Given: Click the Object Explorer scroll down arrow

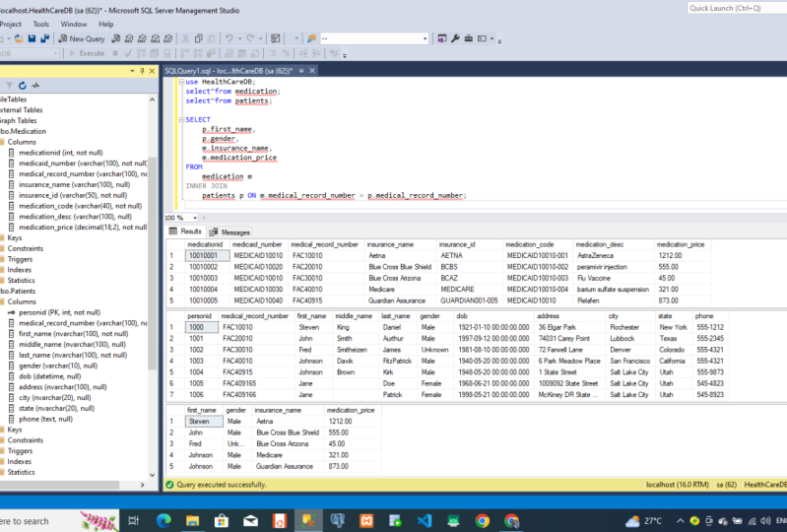Looking at the screenshot, I should point(152,475).
